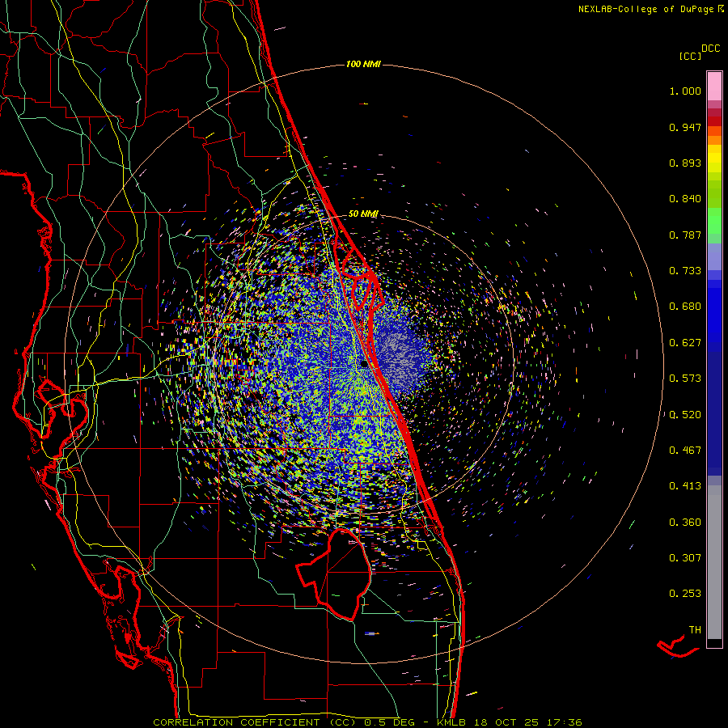Select the 0.413 scale value
The width and height of the screenshot is (728, 728).
[x=685, y=486]
